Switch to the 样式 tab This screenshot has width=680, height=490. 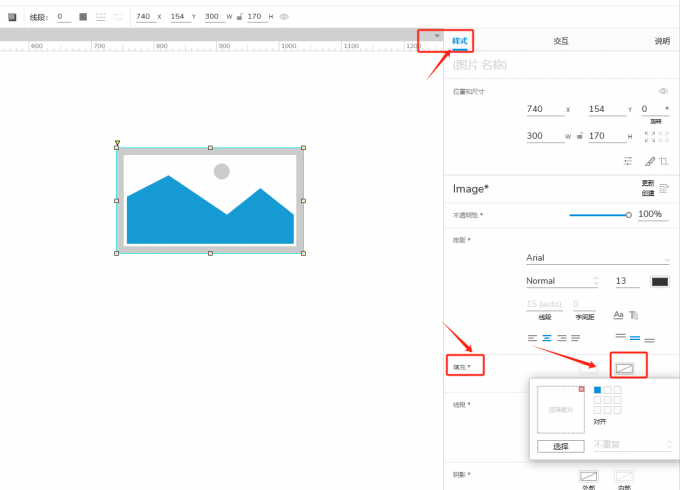tap(460, 41)
